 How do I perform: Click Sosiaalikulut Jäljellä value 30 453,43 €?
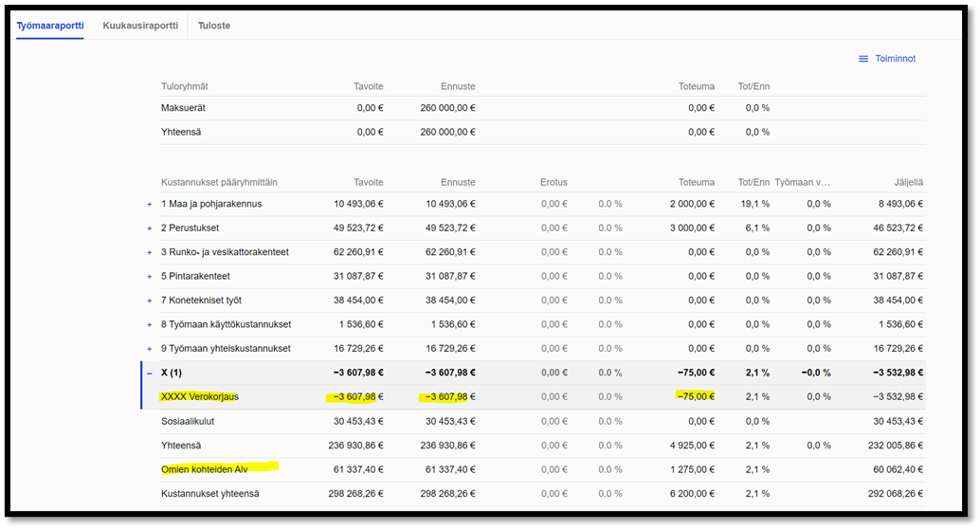(898, 422)
